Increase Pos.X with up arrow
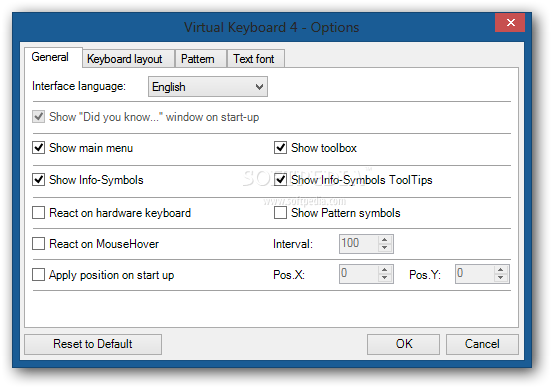Screen dimensions: 552x388 tap(385, 270)
